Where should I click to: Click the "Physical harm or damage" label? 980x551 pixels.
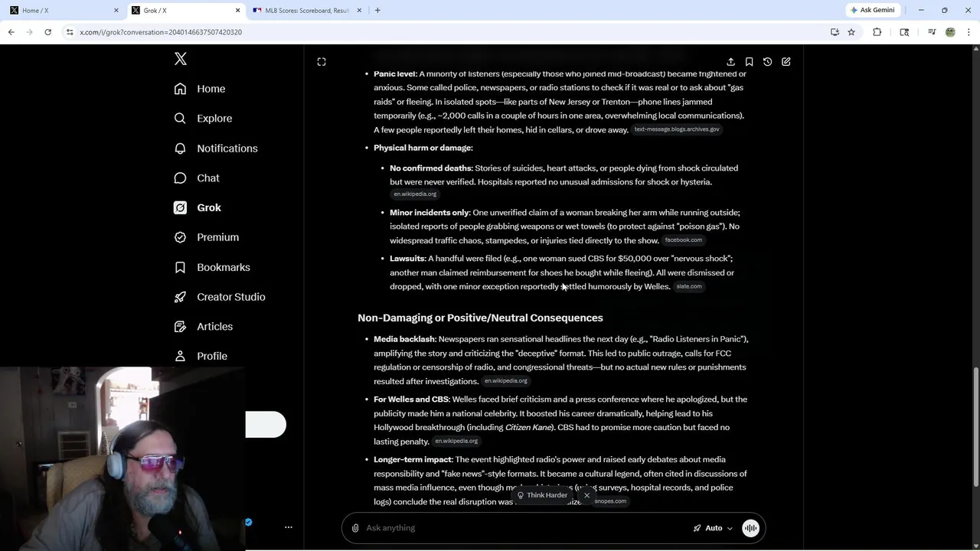click(x=423, y=148)
